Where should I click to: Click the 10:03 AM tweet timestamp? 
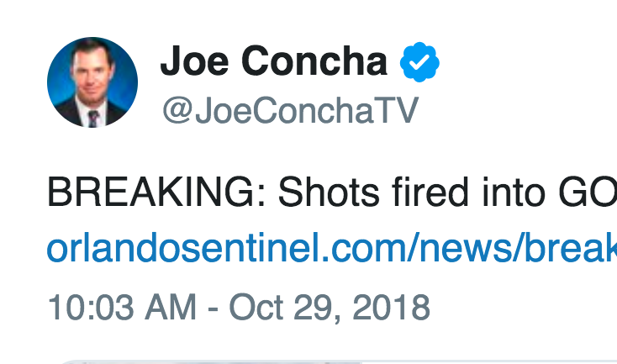[x=122, y=308]
